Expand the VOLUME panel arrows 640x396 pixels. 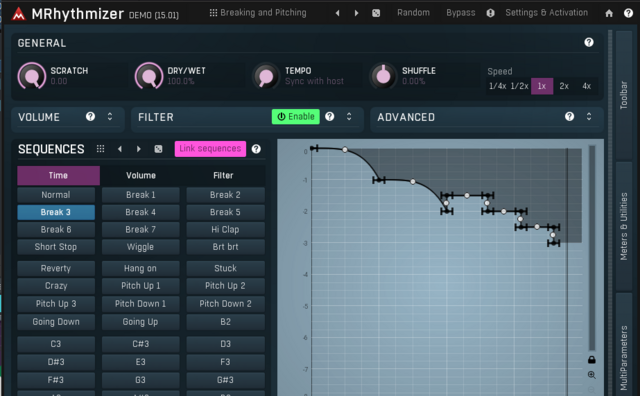[110, 117]
